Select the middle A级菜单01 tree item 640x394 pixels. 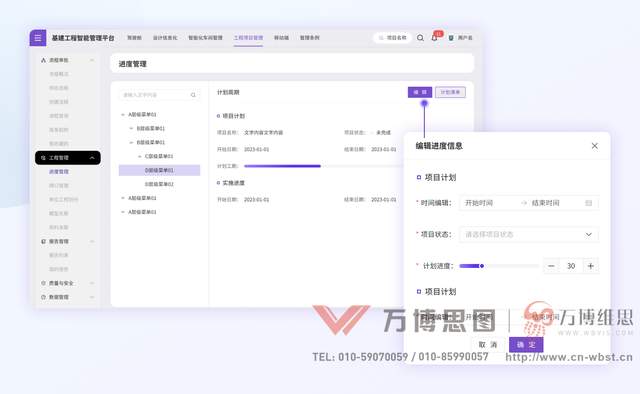click(x=142, y=198)
